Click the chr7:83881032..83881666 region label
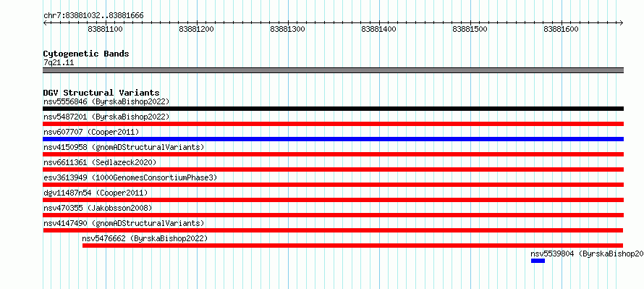Image resolution: width=644 pixels, height=289 pixels. tap(93, 16)
